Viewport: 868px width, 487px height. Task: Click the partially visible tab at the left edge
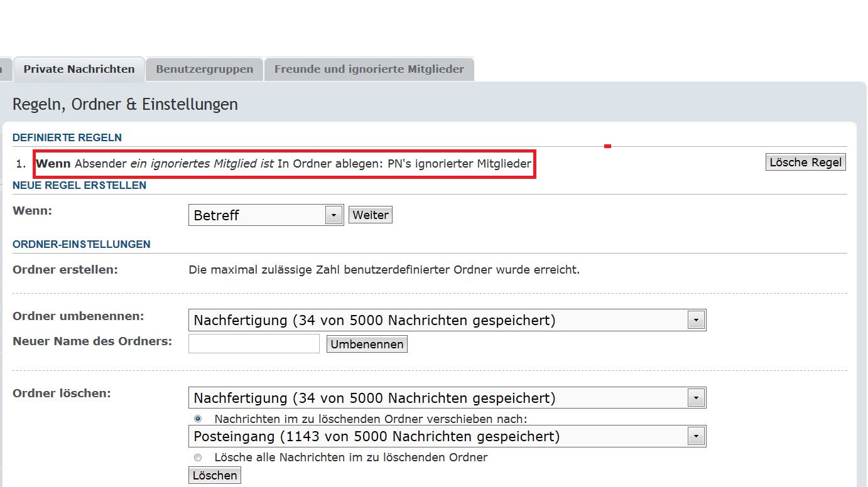5,69
